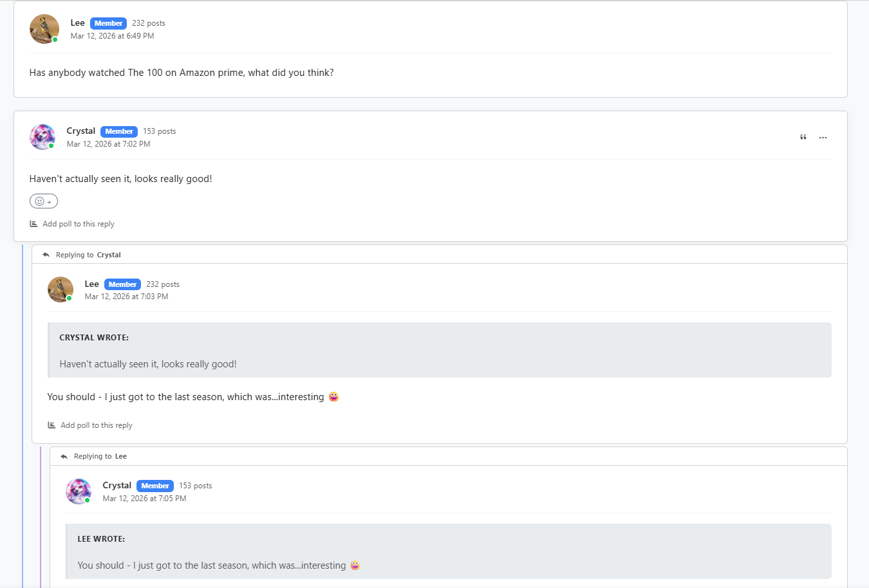This screenshot has height=588, width=869.
Task: Add an emoji reaction to Crystal's reply
Action: point(44,201)
